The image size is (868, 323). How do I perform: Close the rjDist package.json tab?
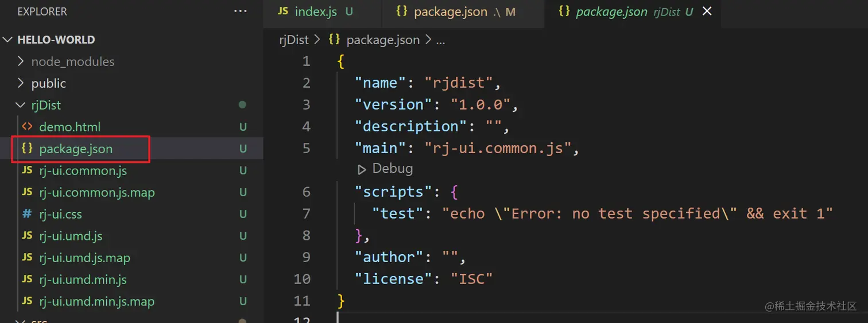point(707,11)
